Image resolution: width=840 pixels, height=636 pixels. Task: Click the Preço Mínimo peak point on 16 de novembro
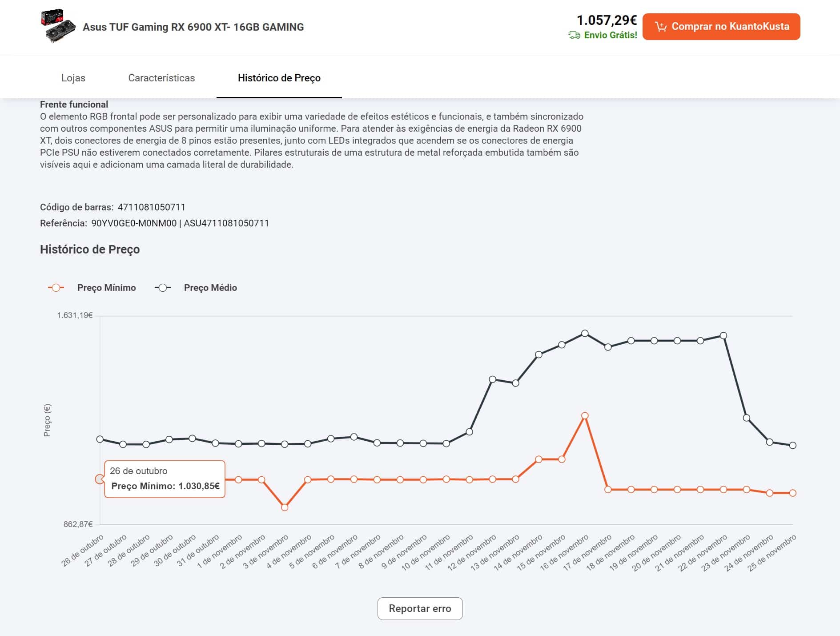pos(585,416)
